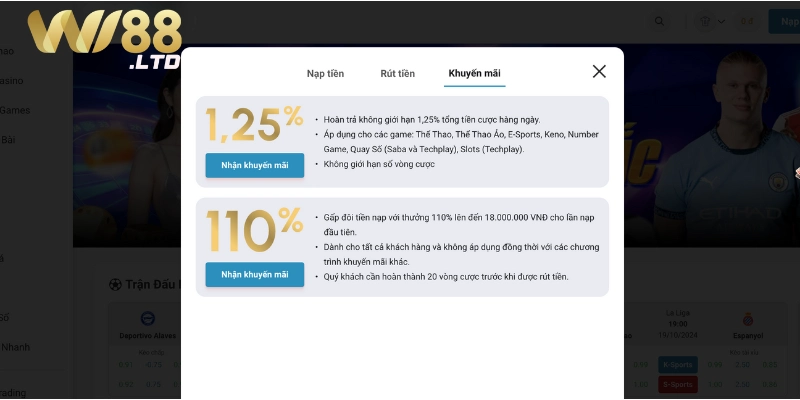Claim the 1,25% promotion with Nhận khuyến mãi

click(x=255, y=165)
